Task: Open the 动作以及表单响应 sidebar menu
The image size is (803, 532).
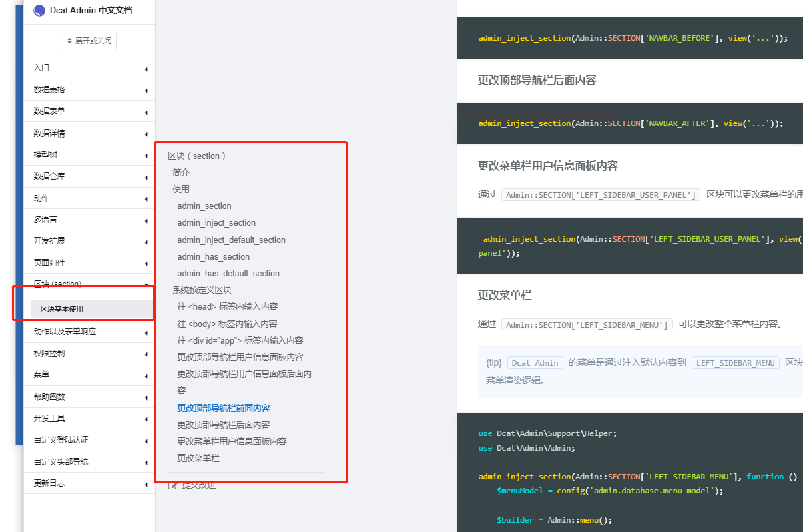Action: (x=89, y=331)
